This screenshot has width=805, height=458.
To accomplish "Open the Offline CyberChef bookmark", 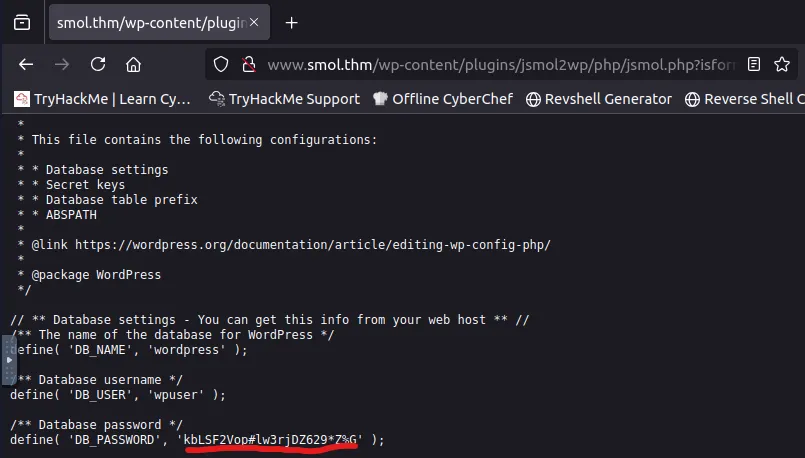I will click(x=443, y=99).
